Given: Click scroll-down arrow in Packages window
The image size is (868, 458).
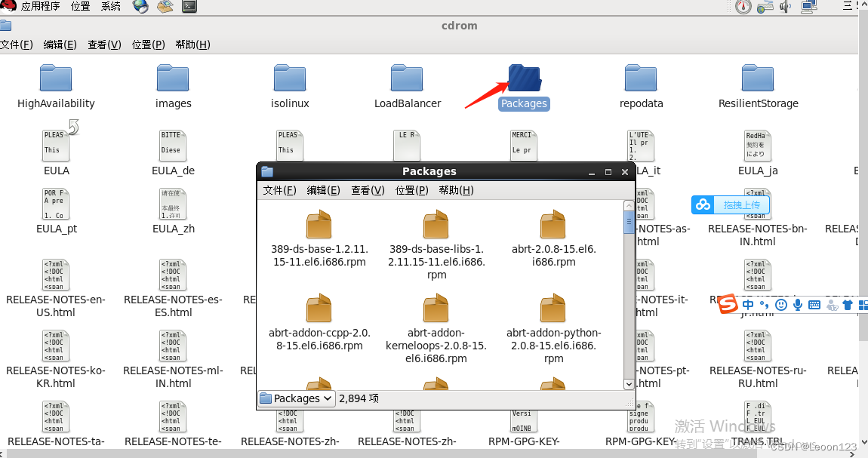Looking at the screenshot, I should coord(629,384).
